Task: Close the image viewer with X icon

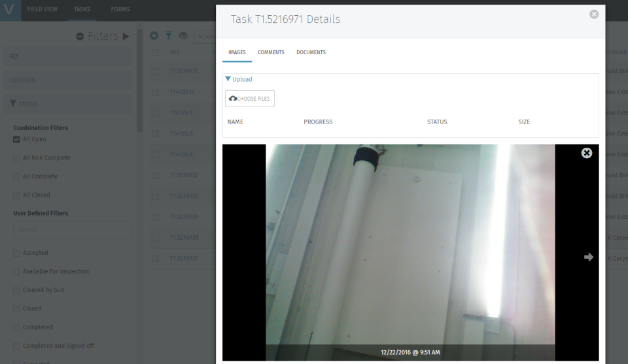Action: [587, 153]
